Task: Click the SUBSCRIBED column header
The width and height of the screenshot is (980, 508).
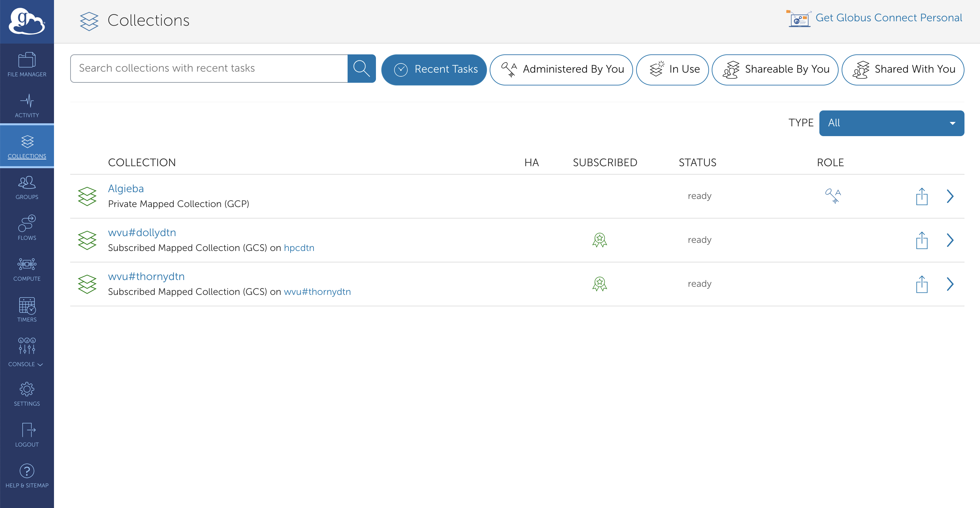Action: (x=605, y=162)
